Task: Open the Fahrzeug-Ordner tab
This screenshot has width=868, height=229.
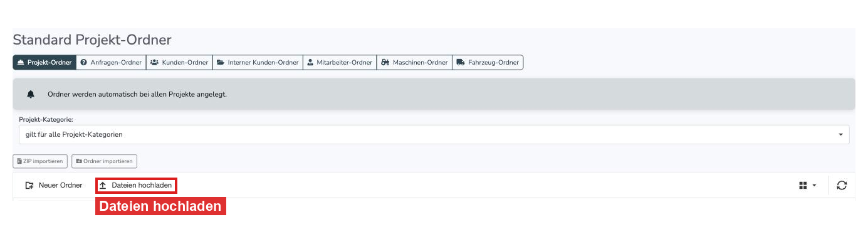Action: pos(488,62)
